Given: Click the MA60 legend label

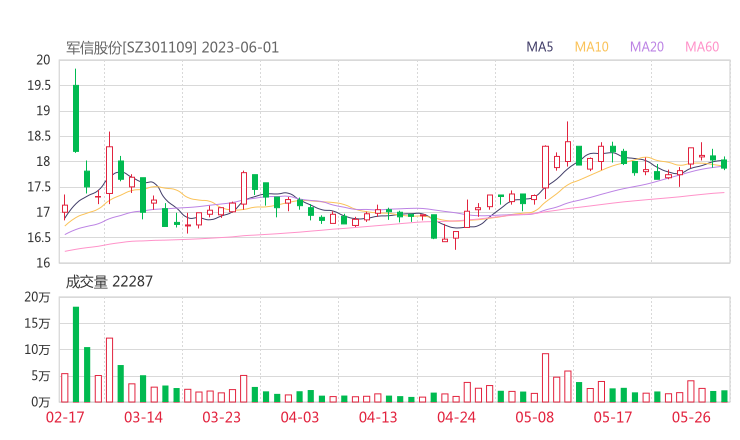Looking at the screenshot, I should (702, 47).
